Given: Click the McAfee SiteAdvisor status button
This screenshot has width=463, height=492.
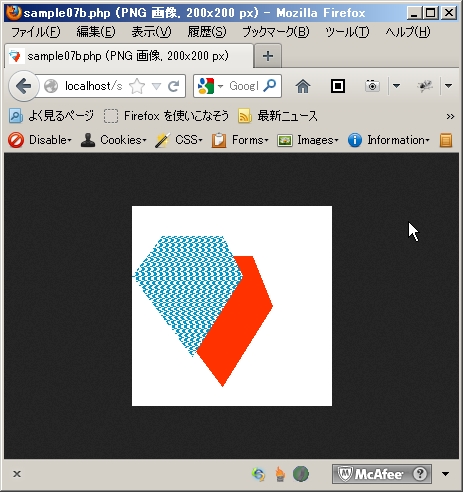Looking at the screenshot, I should coord(382,474).
